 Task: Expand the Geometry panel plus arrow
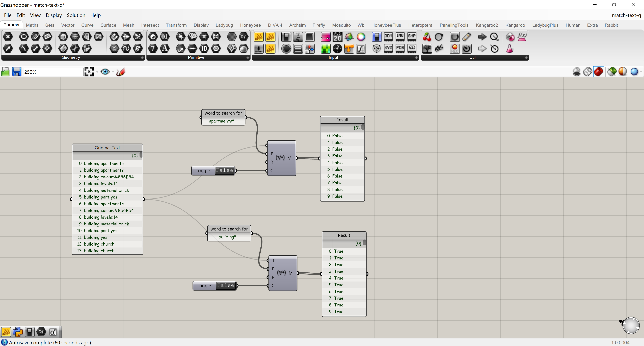point(142,58)
